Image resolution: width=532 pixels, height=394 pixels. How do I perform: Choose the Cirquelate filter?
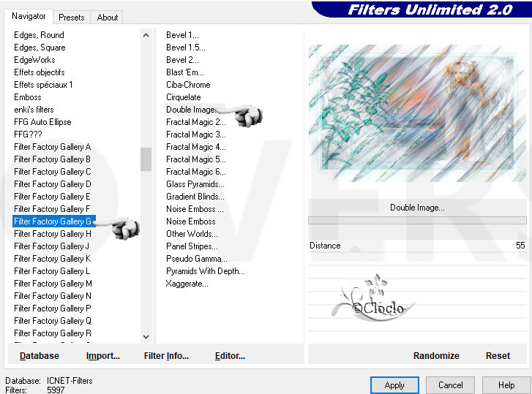[x=184, y=97]
